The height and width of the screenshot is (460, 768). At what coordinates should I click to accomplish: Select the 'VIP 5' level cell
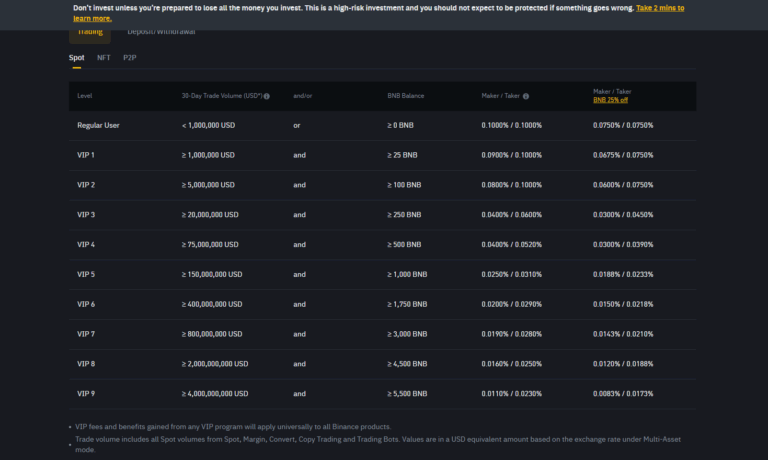click(86, 275)
